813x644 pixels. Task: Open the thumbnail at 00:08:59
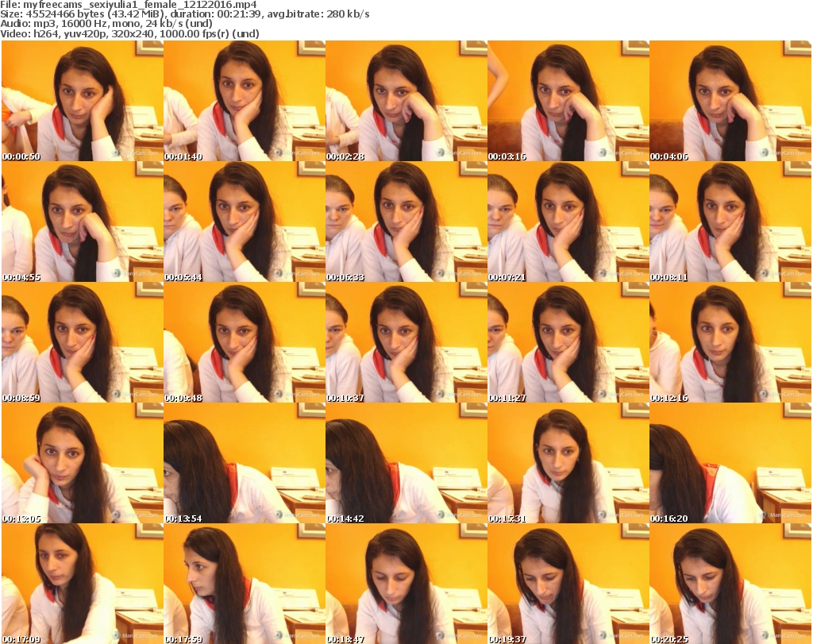83,343
